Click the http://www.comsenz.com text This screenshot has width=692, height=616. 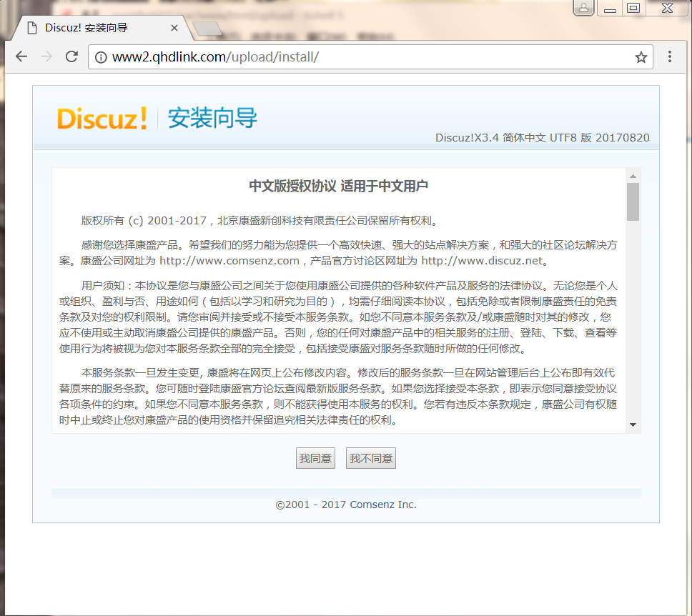[x=229, y=261]
